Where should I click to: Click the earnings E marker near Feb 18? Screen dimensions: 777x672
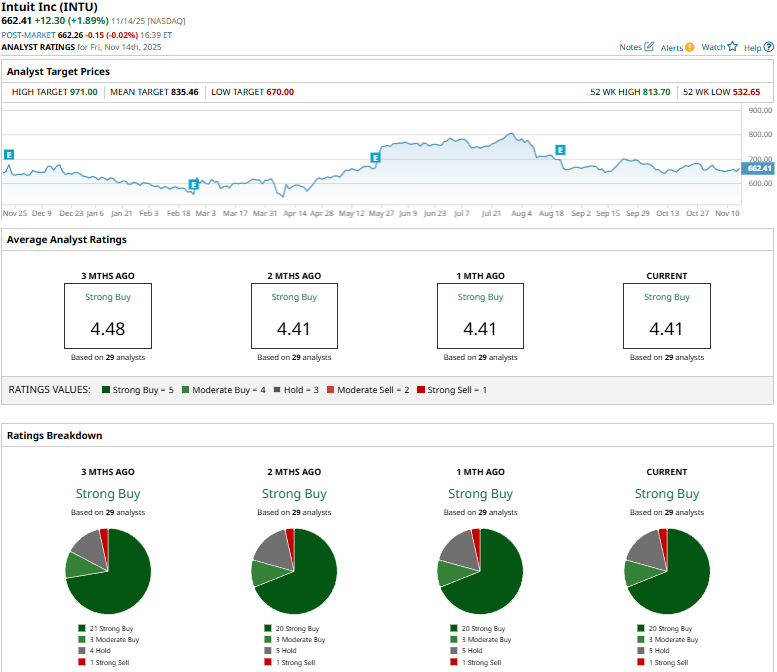(x=193, y=185)
